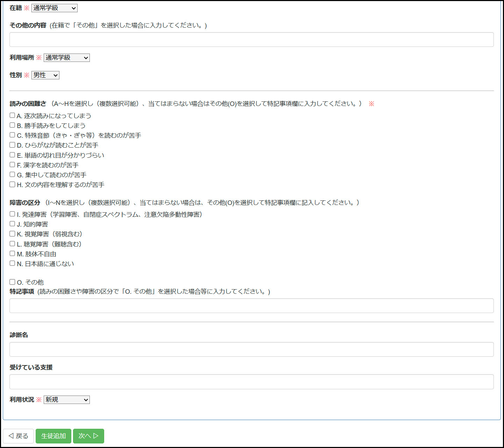504x448 pixels.
Task: Select checkbox D. ひらがなが読むことが苦手
Action: click(x=12, y=145)
